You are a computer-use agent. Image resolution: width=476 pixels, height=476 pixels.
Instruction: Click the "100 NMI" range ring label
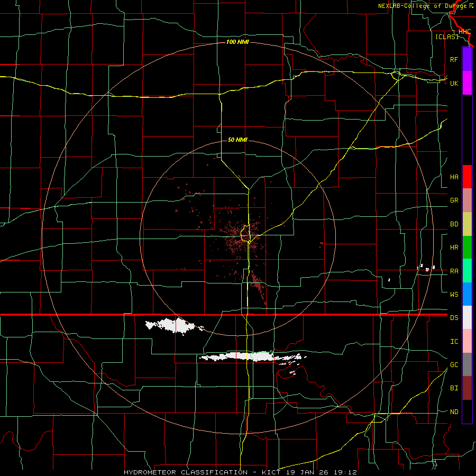click(237, 42)
